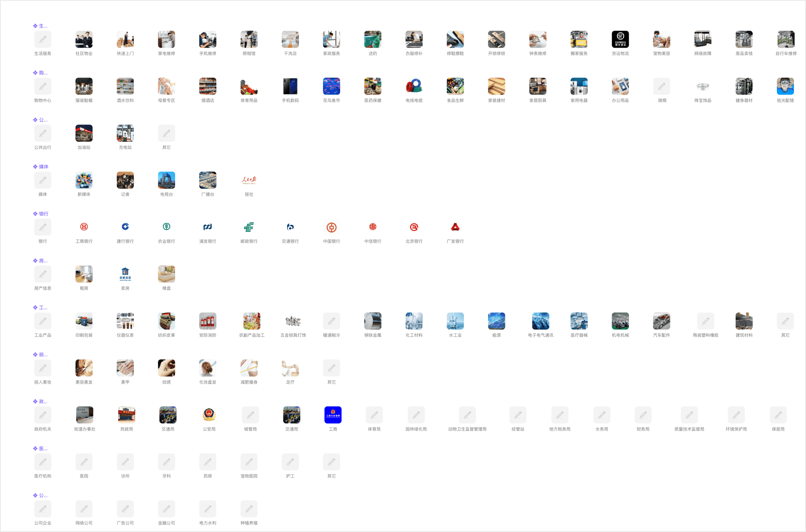Screen dimensions: 806x532
Task: Click the 公安局 badge icon
Action: click(209, 415)
